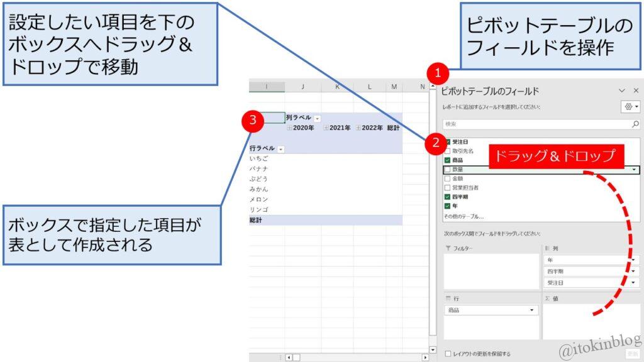Close the ピボットテーブルのフィールド pane
The image size is (644, 362).
click(636, 91)
